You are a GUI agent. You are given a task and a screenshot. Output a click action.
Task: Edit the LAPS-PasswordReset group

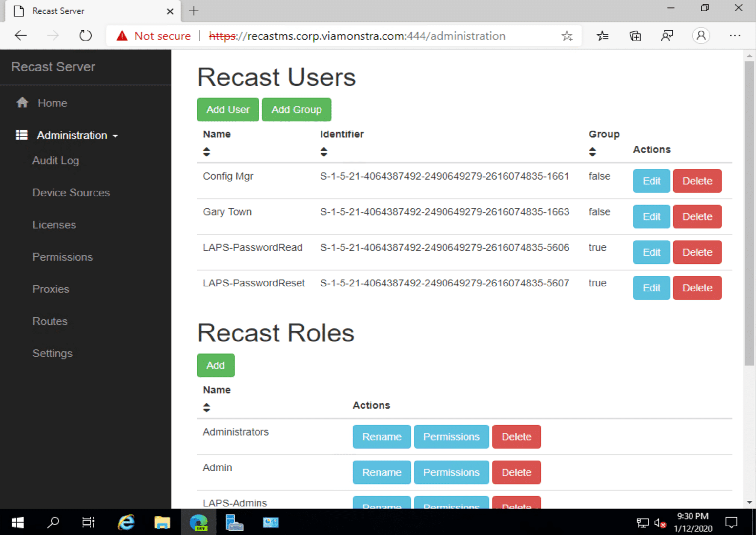point(651,288)
